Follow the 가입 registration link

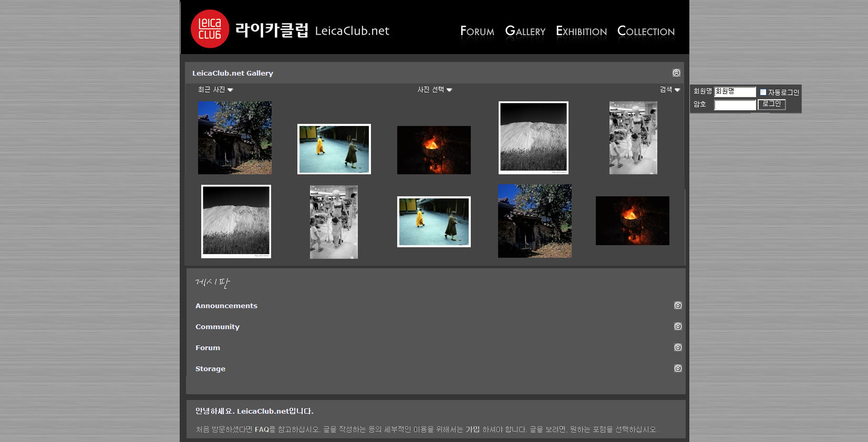coord(472,429)
